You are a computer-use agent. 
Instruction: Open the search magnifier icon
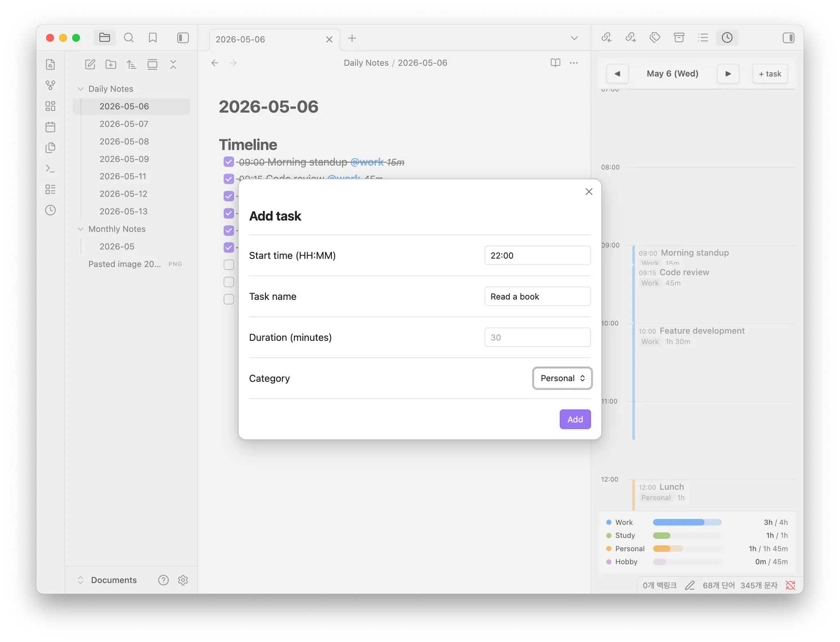[x=129, y=38]
